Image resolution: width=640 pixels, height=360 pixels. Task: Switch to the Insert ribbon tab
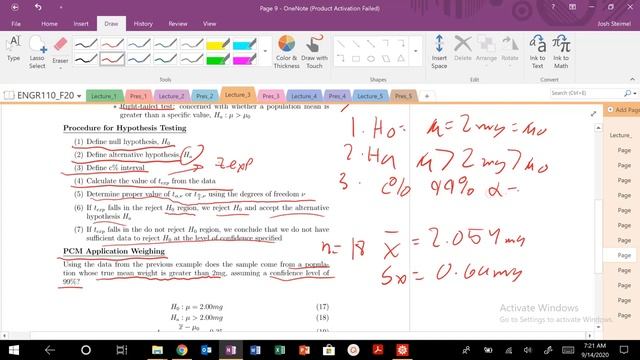[x=81, y=24]
